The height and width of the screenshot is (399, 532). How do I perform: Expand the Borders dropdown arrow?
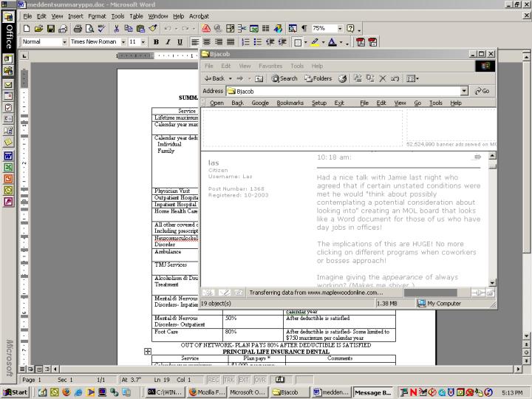coord(305,42)
